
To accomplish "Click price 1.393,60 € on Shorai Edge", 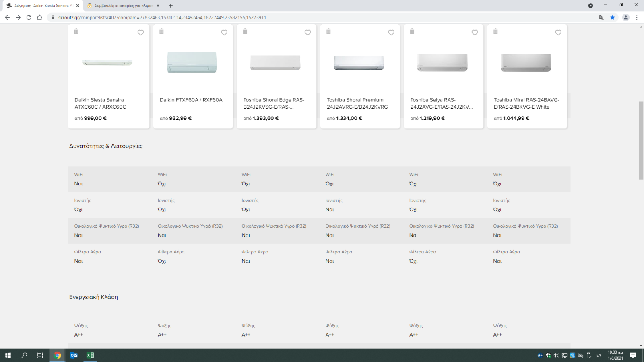I will click(x=266, y=118).
